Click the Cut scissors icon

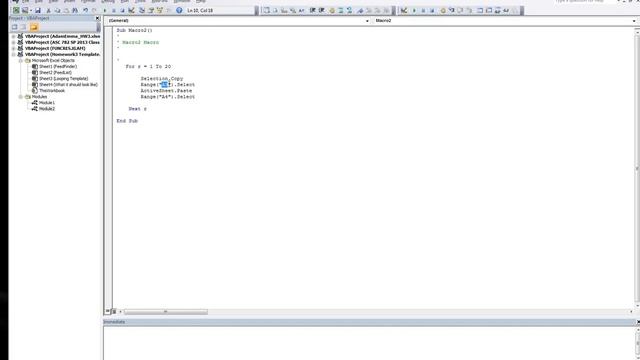pos(48,10)
